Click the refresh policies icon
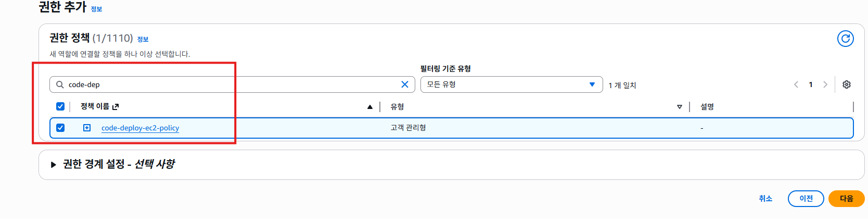This screenshot has height=219, width=868. click(845, 39)
